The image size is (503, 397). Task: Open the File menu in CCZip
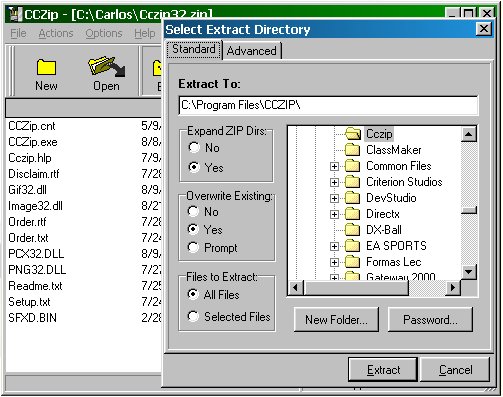tap(18, 33)
